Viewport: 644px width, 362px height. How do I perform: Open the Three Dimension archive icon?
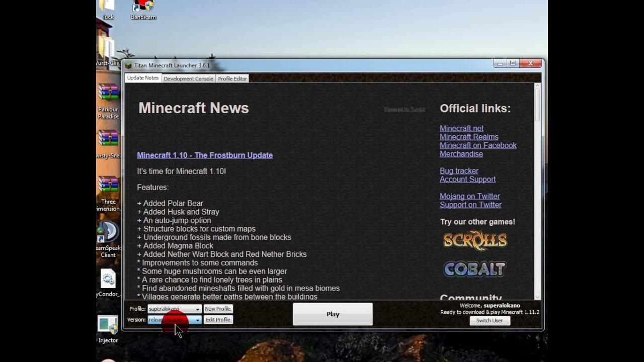point(108,194)
